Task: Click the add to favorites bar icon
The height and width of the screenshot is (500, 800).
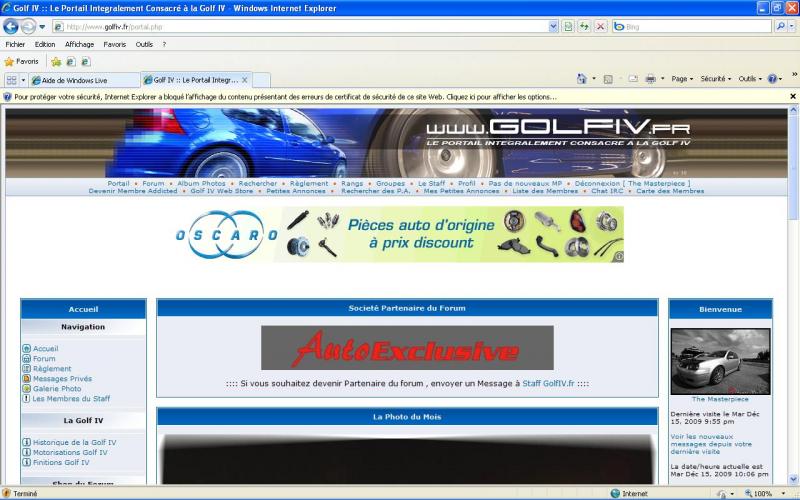Action: pyautogui.click(x=56, y=62)
